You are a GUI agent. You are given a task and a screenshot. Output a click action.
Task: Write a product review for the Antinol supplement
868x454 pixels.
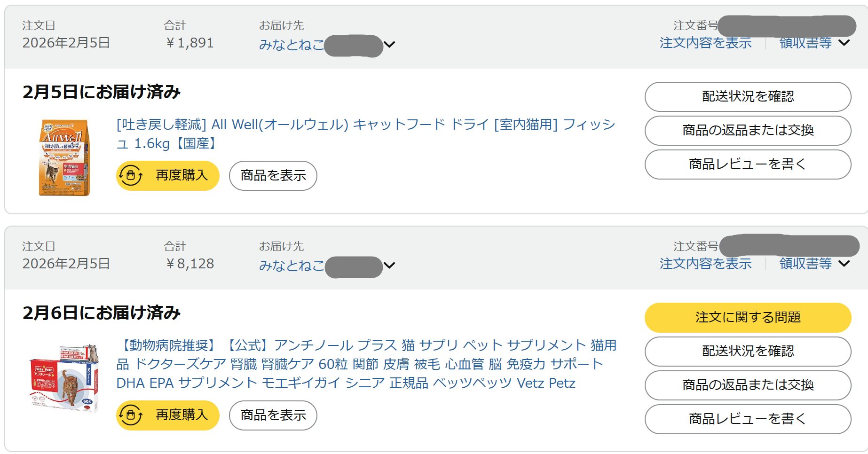(748, 419)
